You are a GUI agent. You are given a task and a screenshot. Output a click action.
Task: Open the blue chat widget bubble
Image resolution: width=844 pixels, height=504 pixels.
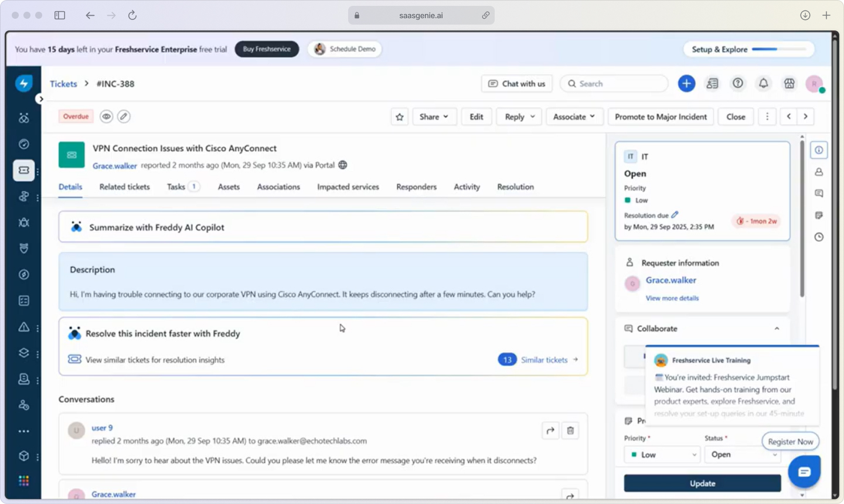click(x=804, y=472)
